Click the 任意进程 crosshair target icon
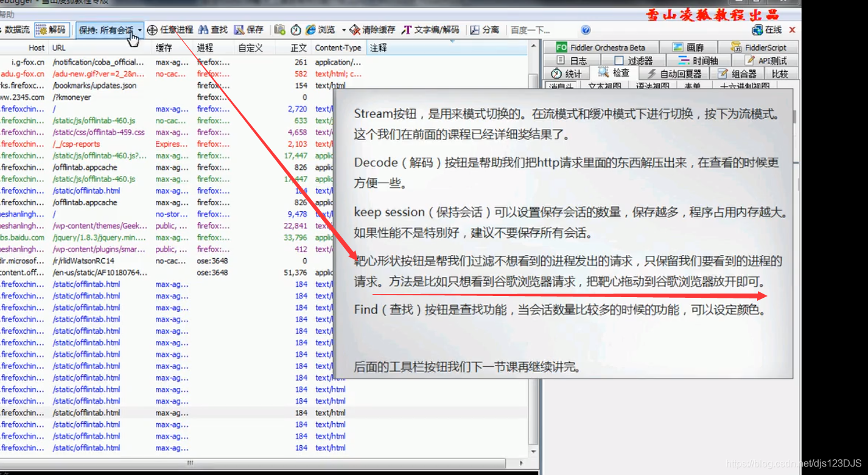The height and width of the screenshot is (475, 868). [152, 30]
